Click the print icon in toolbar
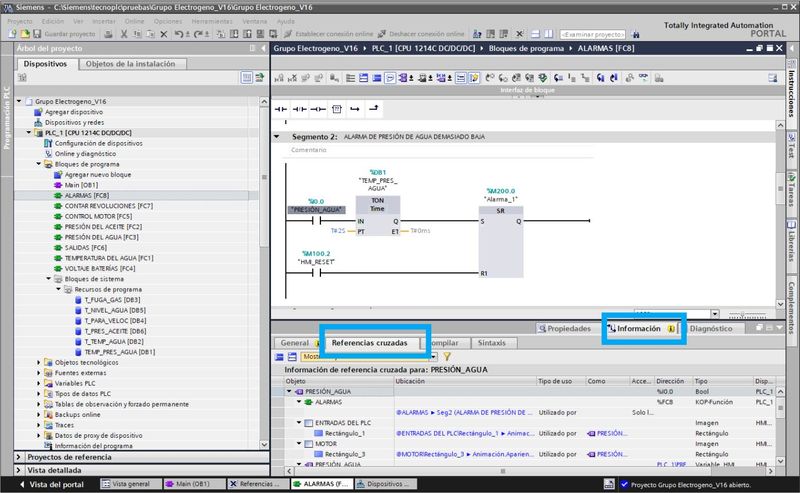This screenshot has width=800, height=493. click(x=108, y=34)
